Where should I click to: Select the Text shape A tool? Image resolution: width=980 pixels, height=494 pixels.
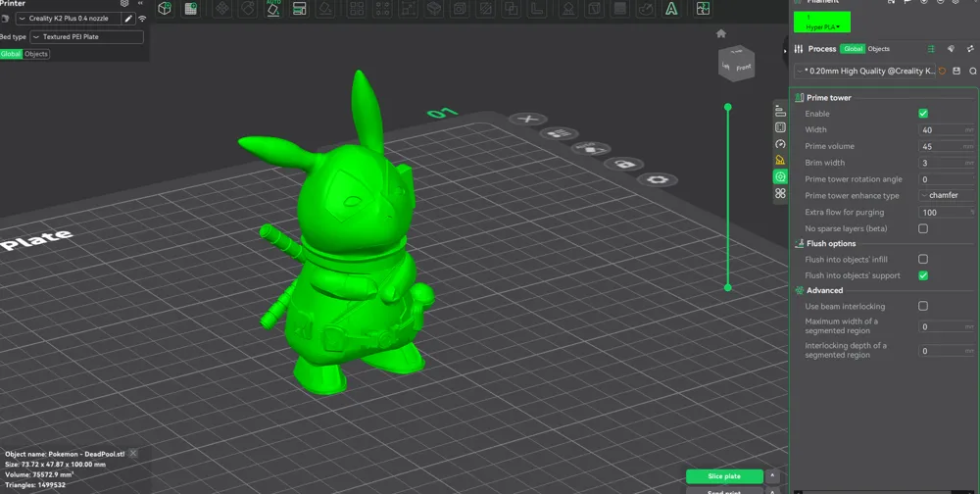tap(671, 8)
